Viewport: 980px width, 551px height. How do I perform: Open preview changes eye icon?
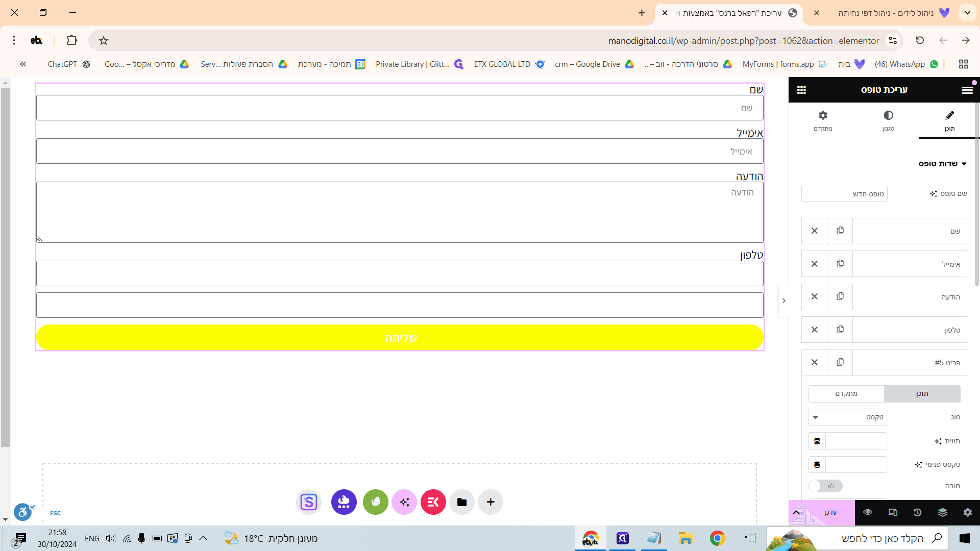pos(867,513)
